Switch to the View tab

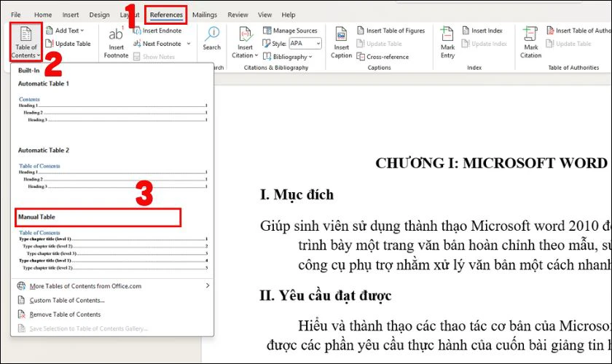(x=264, y=15)
